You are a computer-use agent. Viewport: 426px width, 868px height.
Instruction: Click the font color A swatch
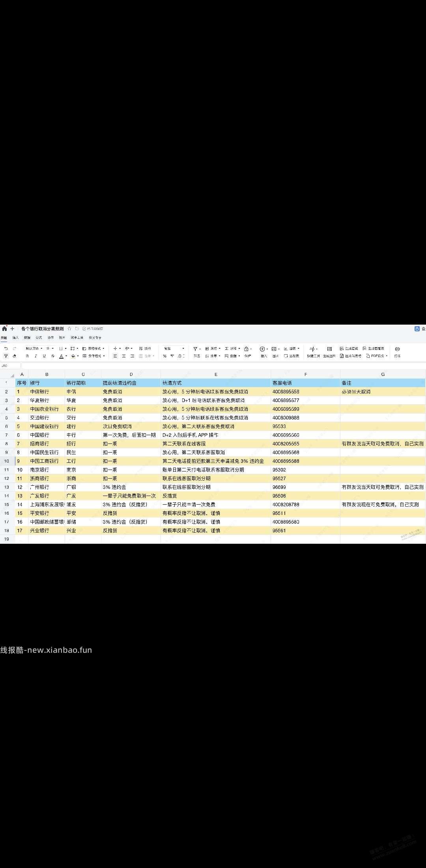[61, 356]
